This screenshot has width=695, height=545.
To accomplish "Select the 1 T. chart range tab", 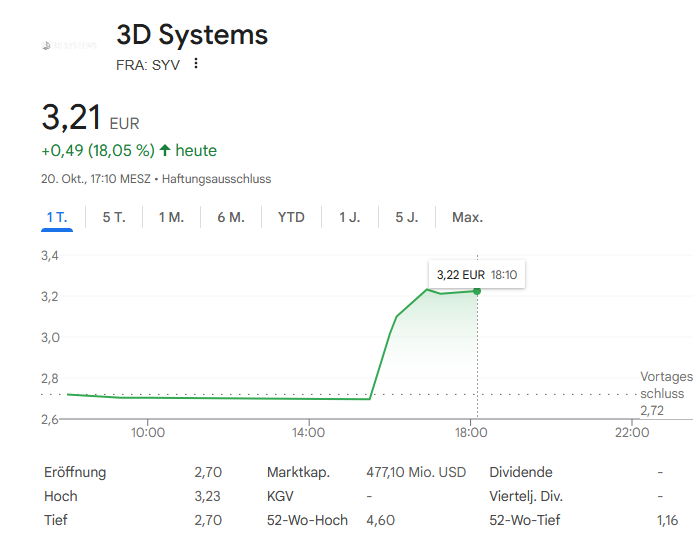I will (x=57, y=217).
